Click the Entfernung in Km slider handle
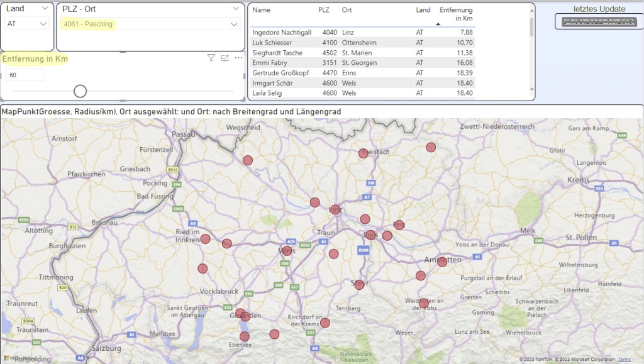This screenshot has width=644, height=364. [x=80, y=91]
